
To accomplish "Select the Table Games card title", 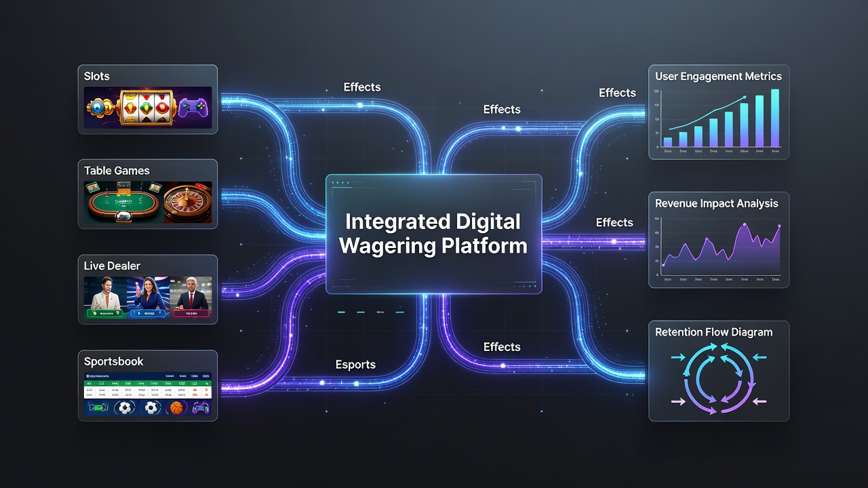I will pos(117,171).
